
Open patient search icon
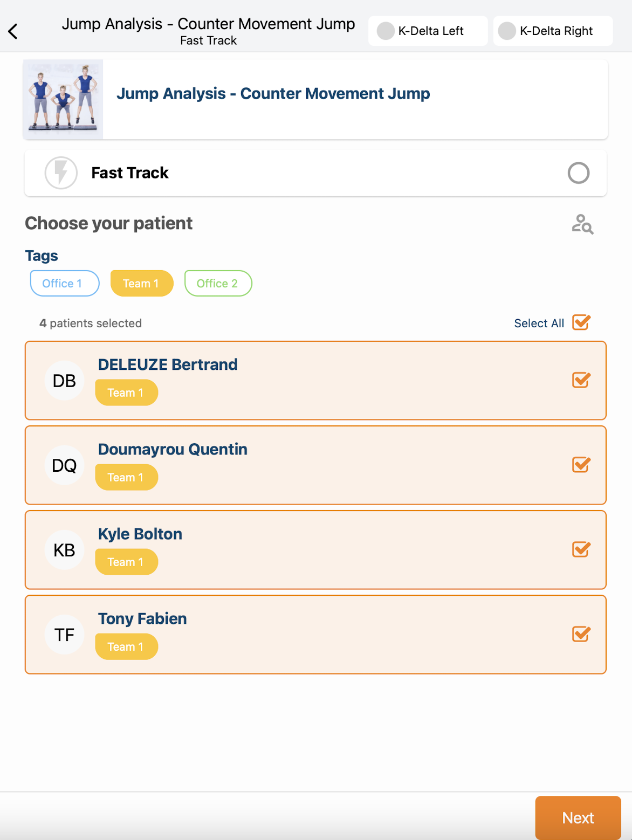coord(582,224)
